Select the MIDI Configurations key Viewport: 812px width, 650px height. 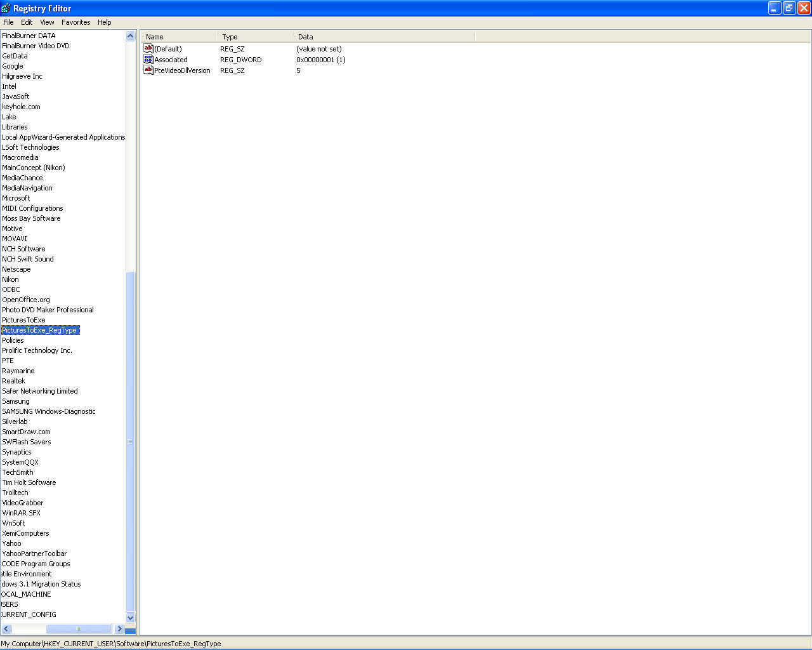coord(32,208)
